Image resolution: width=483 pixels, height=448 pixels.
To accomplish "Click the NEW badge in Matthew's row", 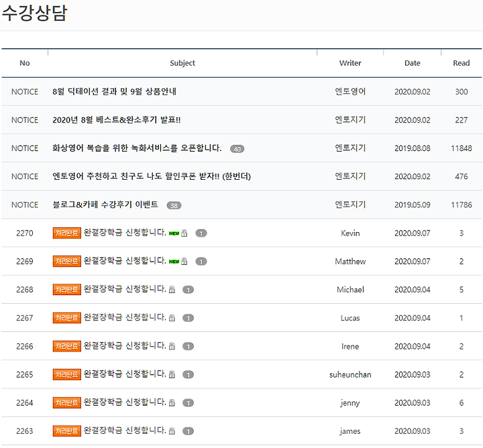I will [x=174, y=262].
